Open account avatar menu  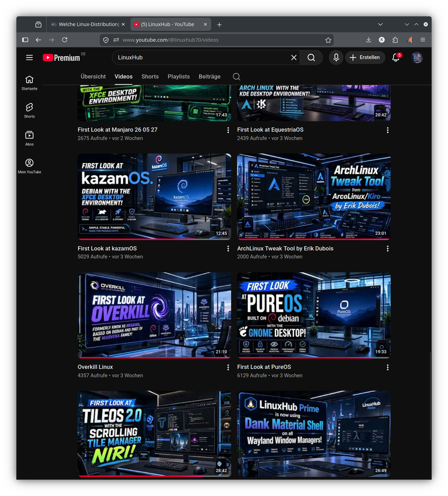[417, 57]
